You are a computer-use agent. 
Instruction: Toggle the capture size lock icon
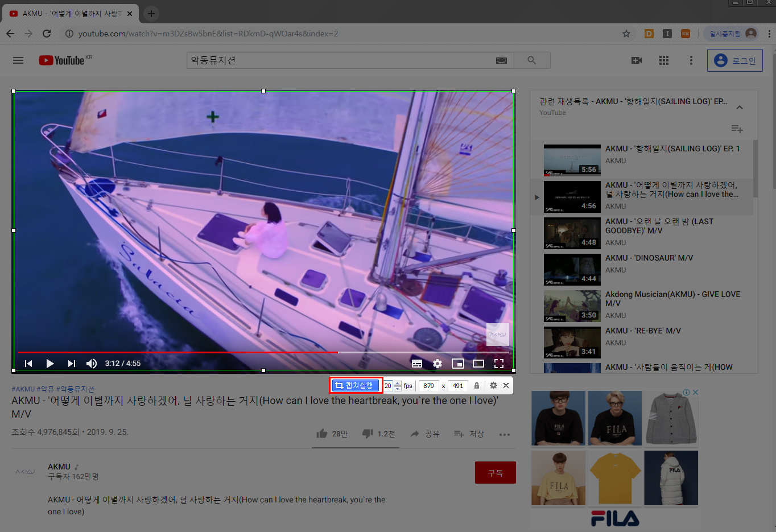tap(477, 386)
